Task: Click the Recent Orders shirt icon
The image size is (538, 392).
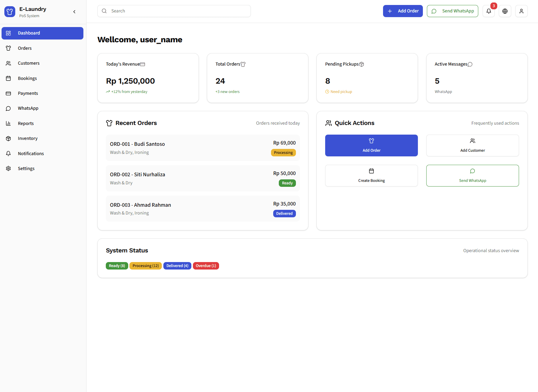Action: (109, 123)
